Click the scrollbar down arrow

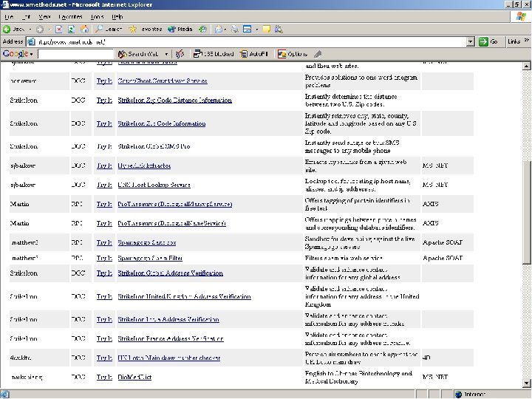pos(527,383)
